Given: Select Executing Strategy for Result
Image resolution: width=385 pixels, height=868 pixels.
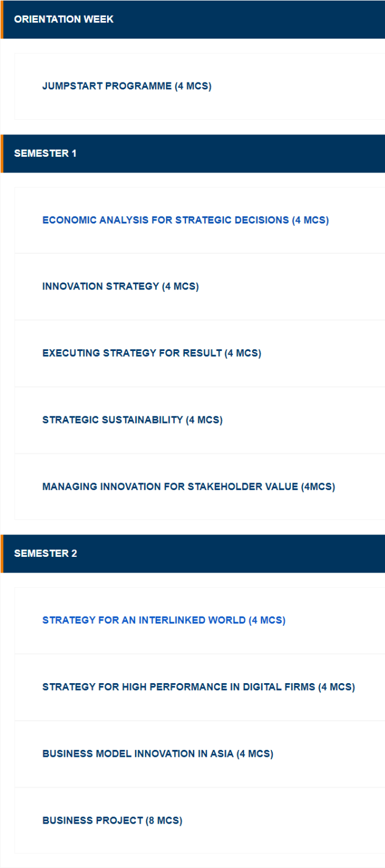Looking at the screenshot, I should [x=152, y=353].
